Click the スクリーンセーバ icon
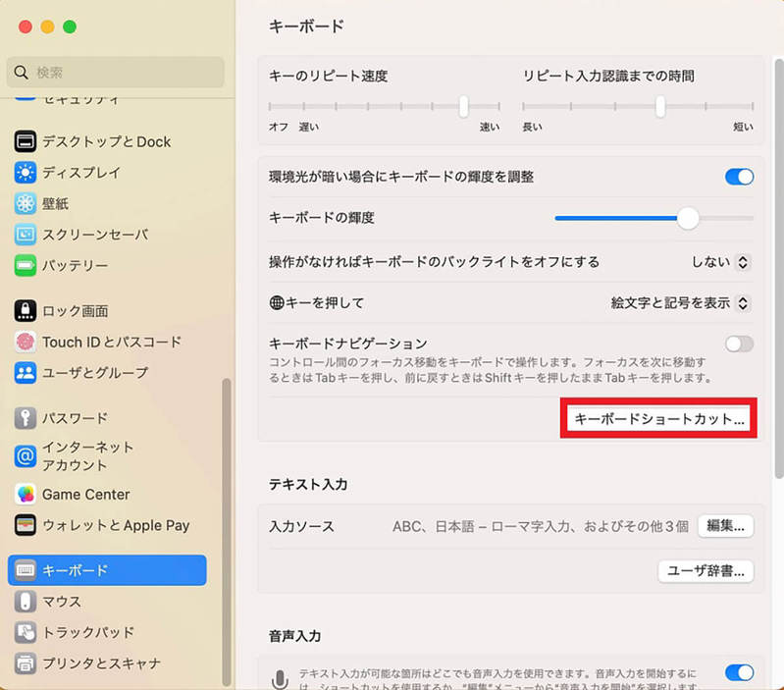 point(25,235)
